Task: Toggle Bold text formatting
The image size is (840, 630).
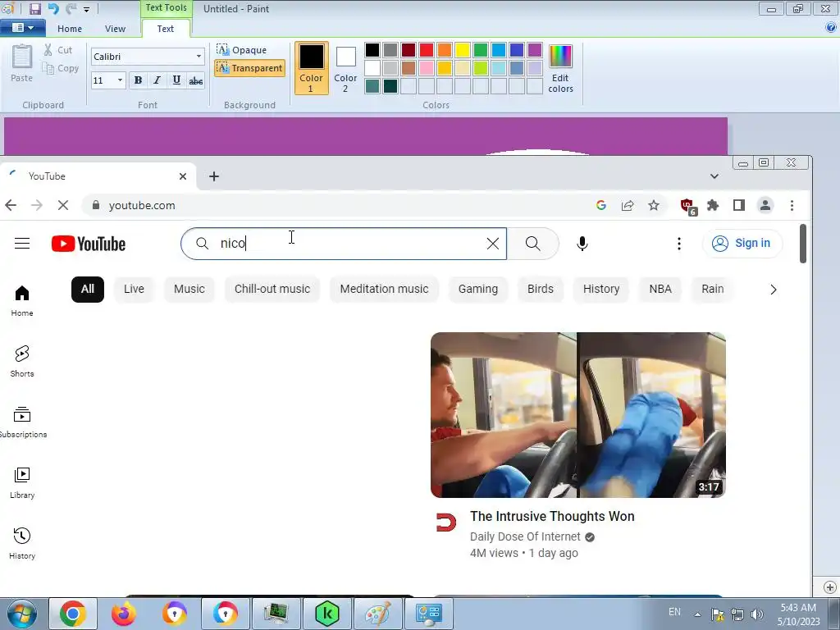Action: point(138,80)
